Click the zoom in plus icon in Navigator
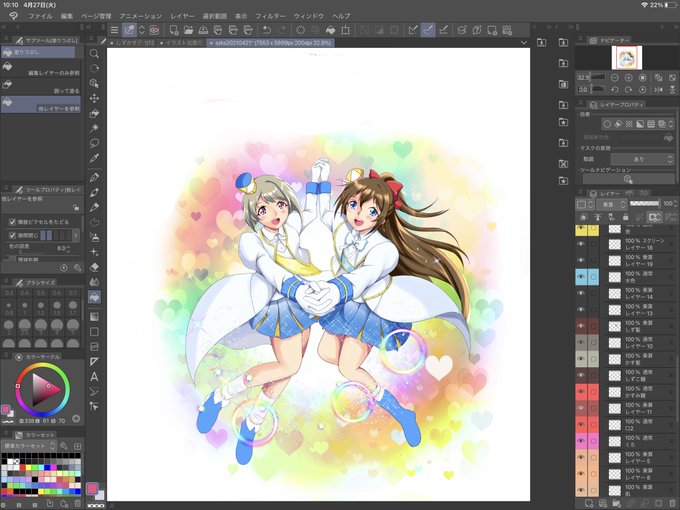This screenshot has width=680, height=510. 628,78
